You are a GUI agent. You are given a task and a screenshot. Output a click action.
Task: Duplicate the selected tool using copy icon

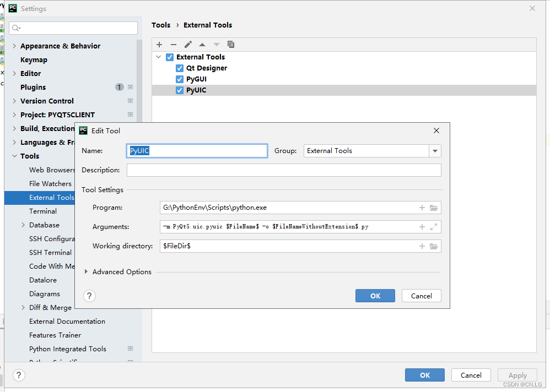tap(230, 45)
